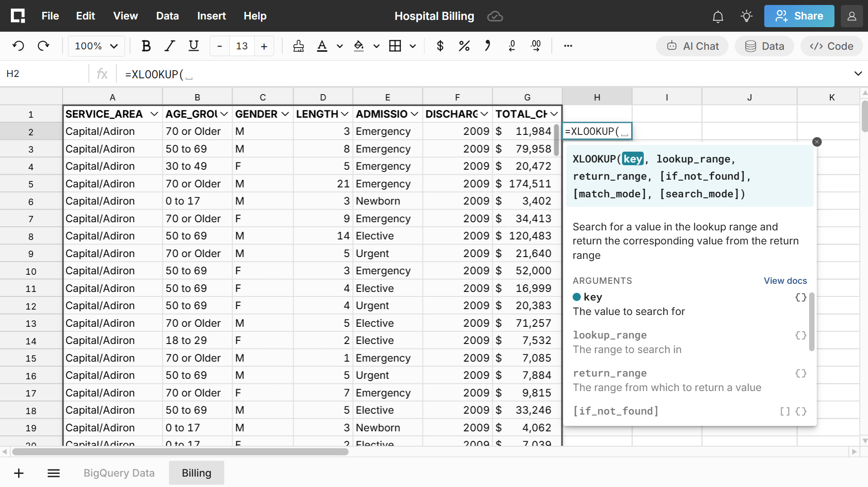This screenshot has width=868, height=487.
Task: Click the redo arrow icon
Action: click(43, 46)
